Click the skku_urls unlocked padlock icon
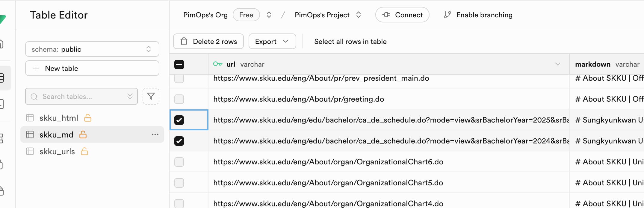This screenshot has width=644, height=208. point(84,152)
